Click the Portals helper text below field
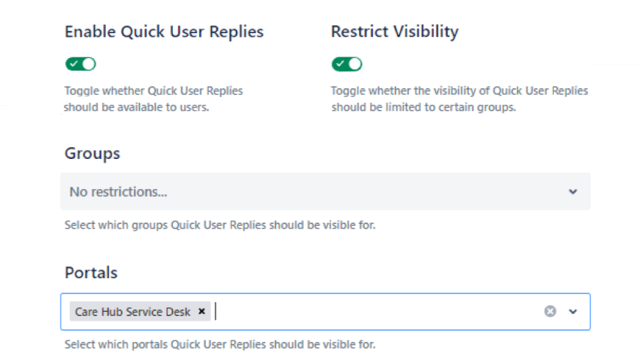The image size is (640, 364). tap(220, 344)
